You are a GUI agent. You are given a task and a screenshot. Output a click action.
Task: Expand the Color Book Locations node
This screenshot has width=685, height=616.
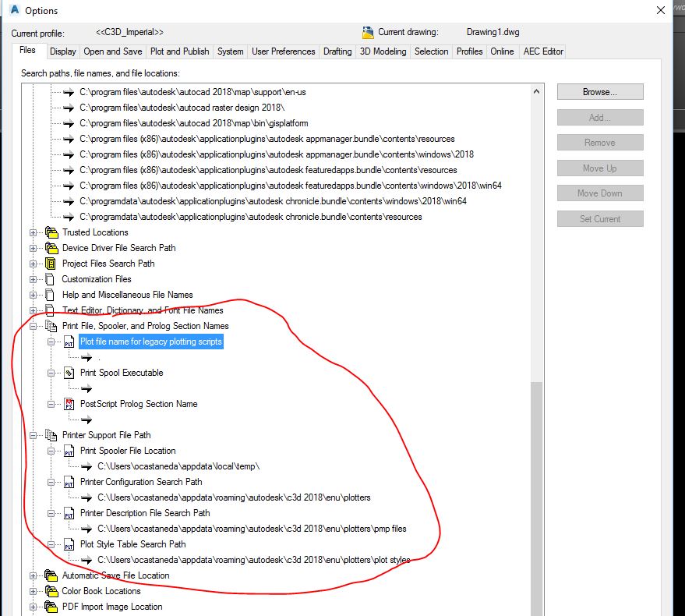[x=34, y=592]
